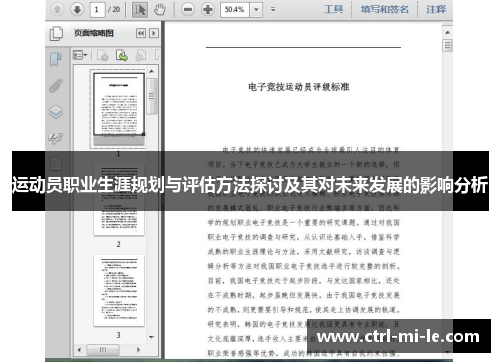Edit the current page number field
This screenshot has height=362, width=500.
(97, 10)
